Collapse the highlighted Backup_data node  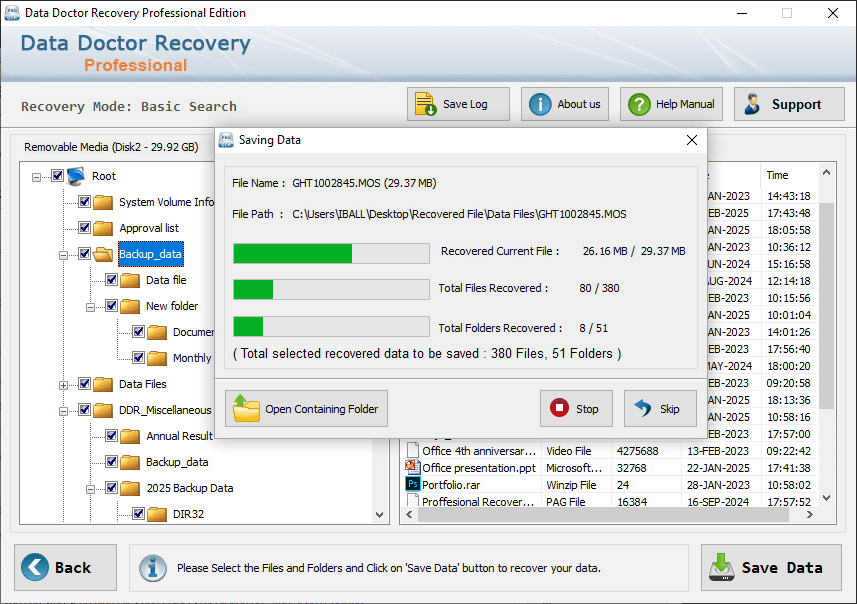pos(63,255)
